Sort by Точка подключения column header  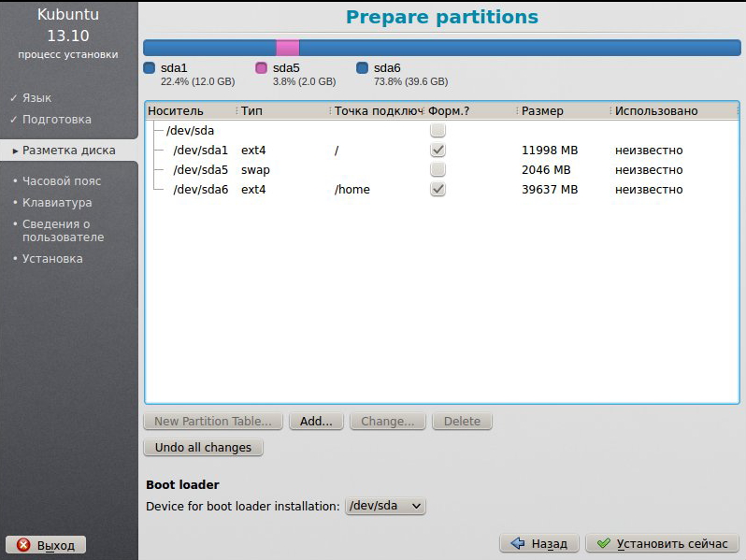(378, 111)
